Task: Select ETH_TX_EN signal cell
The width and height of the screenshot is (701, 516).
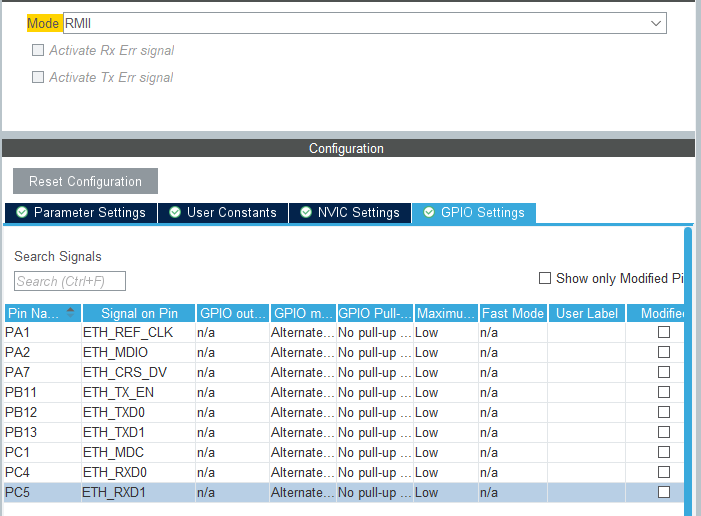Action: (139, 392)
